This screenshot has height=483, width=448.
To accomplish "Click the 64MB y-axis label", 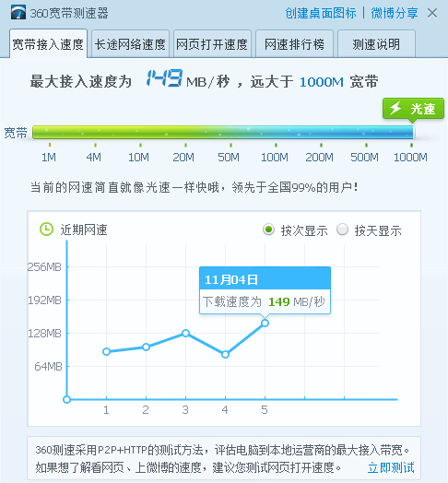I will pyautogui.click(x=48, y=367).
